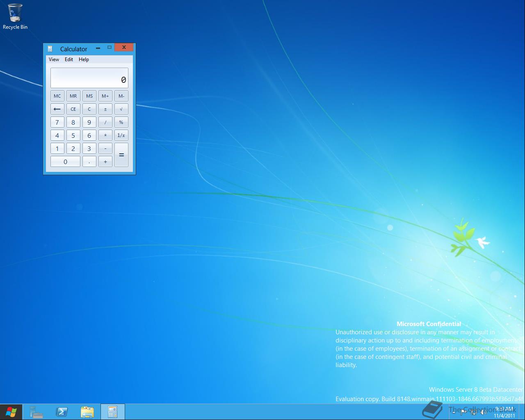Click the calculator backspace arrow button

57,109
